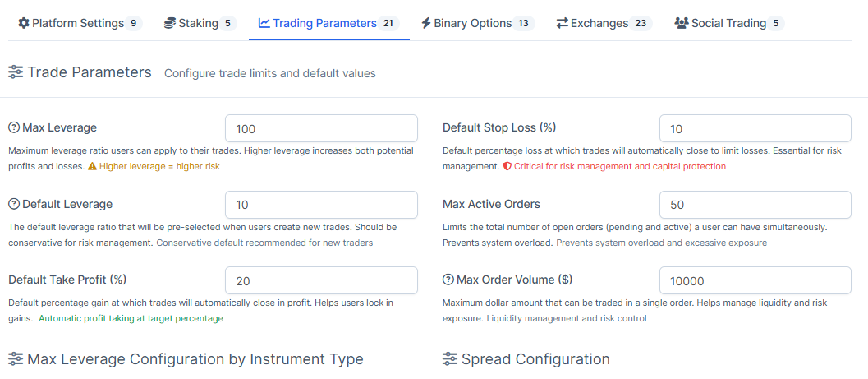Open the Social Trading tab
868x379 pixels.
pos(728,23)
